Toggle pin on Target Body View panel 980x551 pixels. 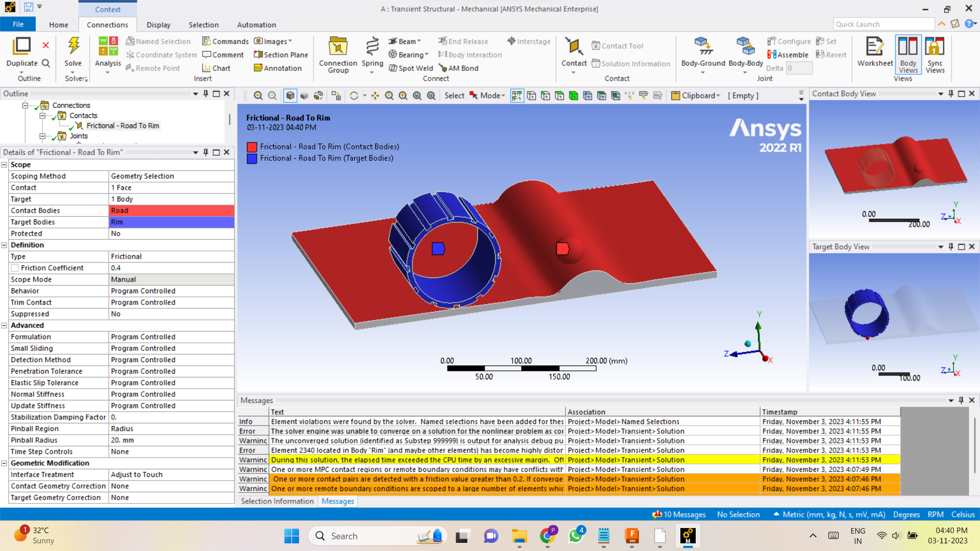(x=950, y=247)
